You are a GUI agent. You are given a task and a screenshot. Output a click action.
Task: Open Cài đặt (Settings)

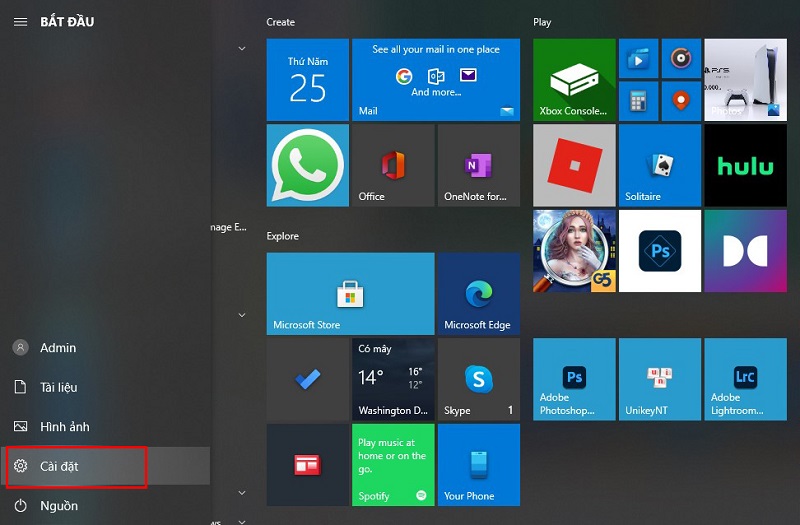point(105,466)
